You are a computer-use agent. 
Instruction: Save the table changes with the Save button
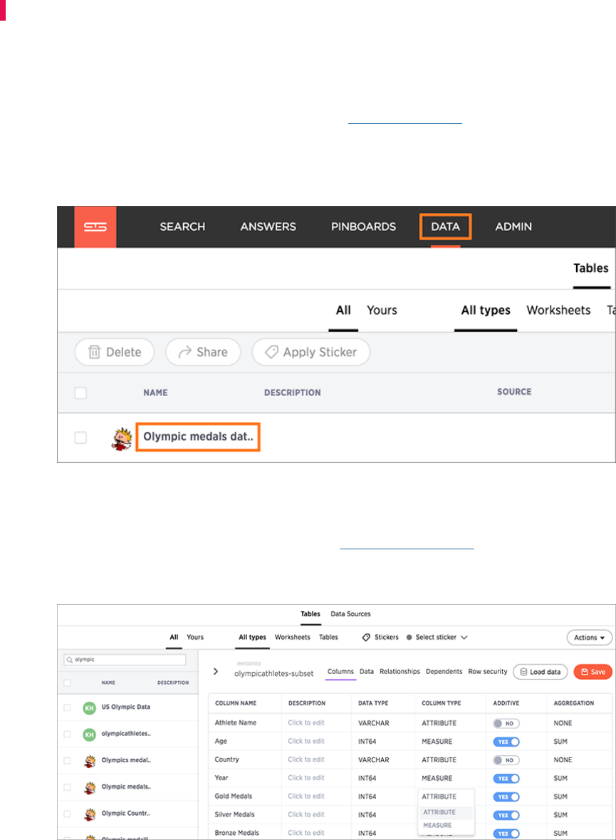(x=593, y=672)
